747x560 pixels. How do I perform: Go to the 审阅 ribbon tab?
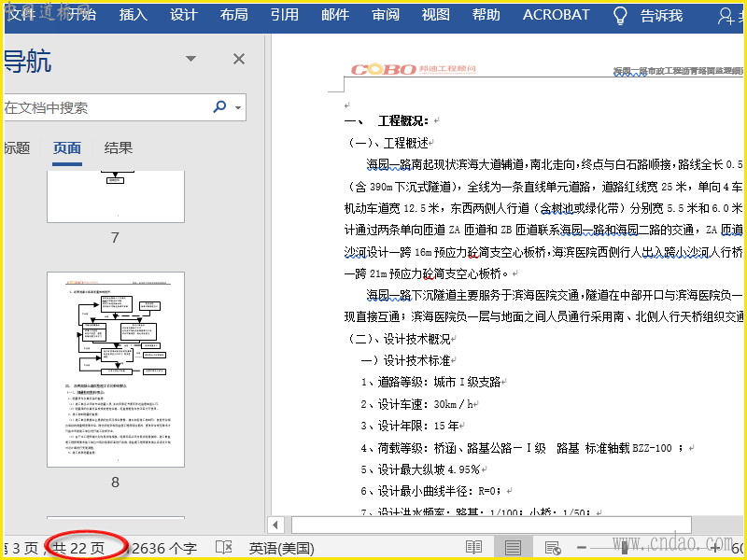[x=386, y=15]
